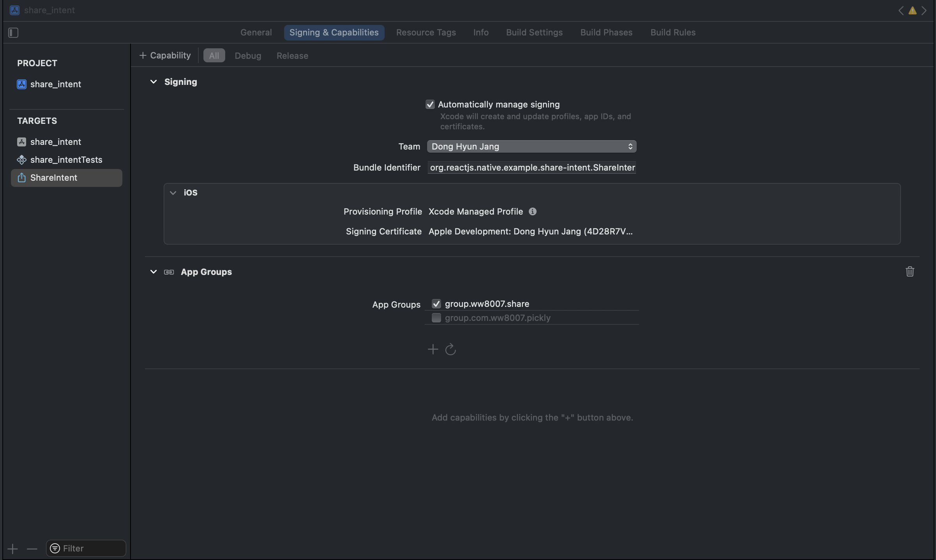Image resolution: width=936 pixels, height=560 pixels.
Task: Collapse the Signing section
Action: click(154, 82)
